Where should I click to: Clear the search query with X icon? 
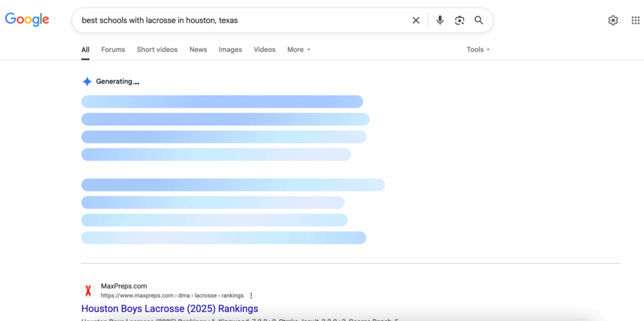coord(416,20)
